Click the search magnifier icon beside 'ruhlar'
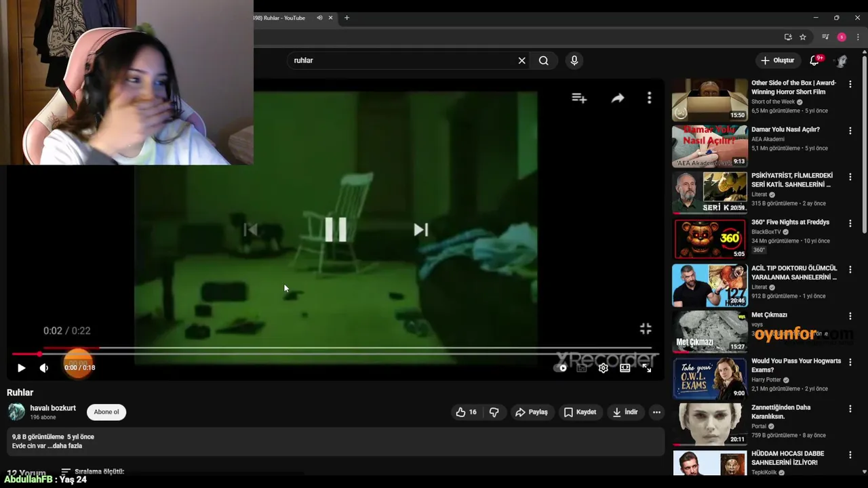The width and height of the screenshot is (868, 488). coord(544,60)
